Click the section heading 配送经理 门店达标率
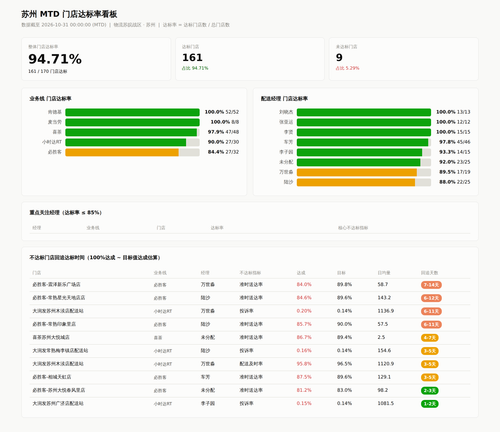Image resolution: width=500 pixels, height=432 pixels. coord(284,98)
